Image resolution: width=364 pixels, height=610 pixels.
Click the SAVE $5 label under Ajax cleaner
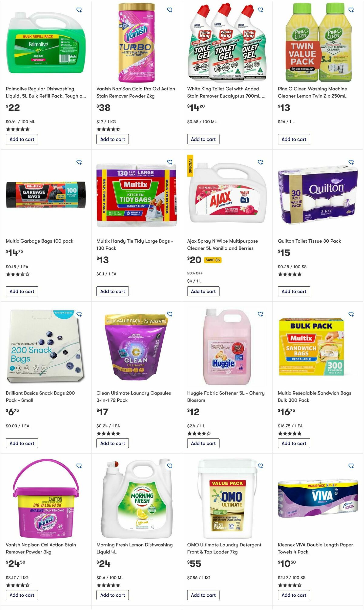(213, 260)
